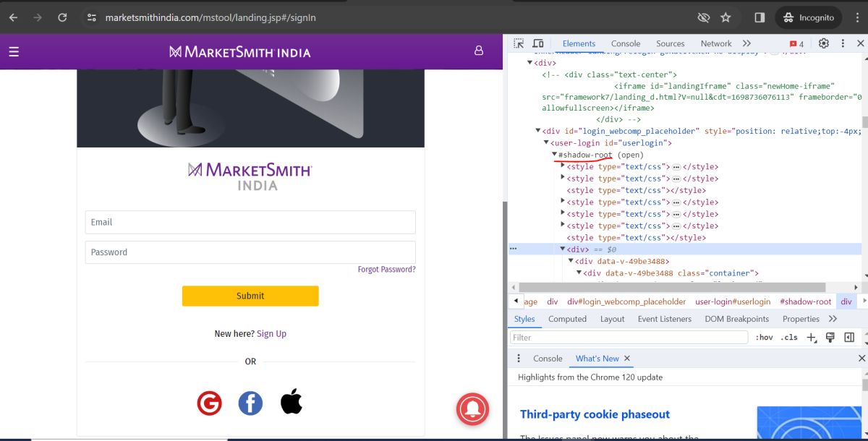Click the third-party cookie eye icon

(703, 17)
